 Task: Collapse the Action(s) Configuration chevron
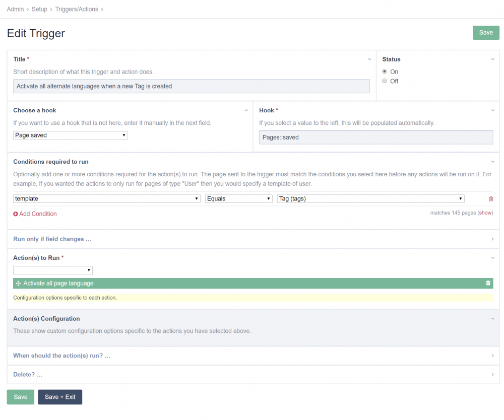pos(492,319)
